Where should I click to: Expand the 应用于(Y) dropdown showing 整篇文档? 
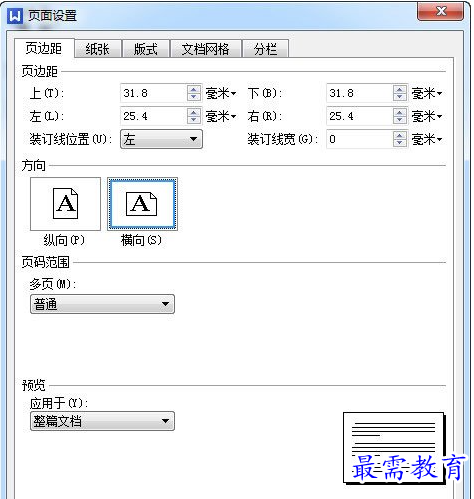pos(102,421)
